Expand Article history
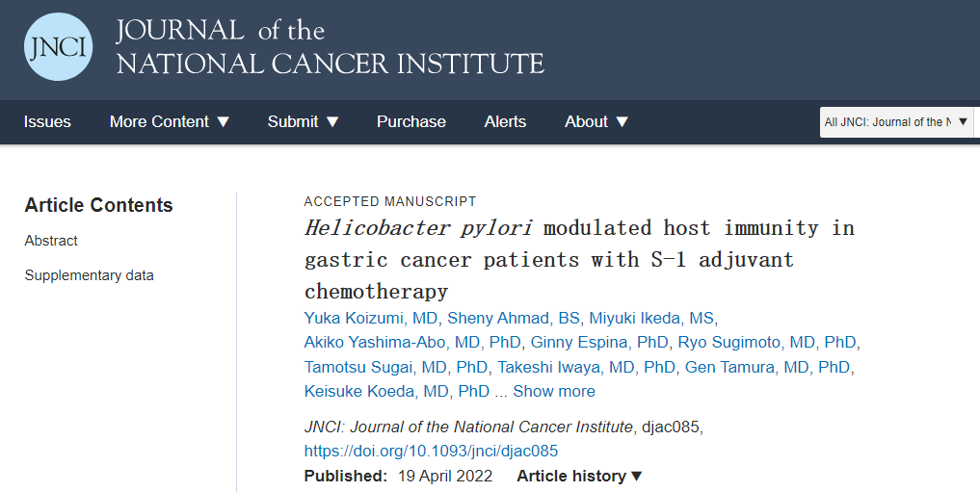Image resolution: width=980 pixels, height=492 pixels. coord(579,476)
